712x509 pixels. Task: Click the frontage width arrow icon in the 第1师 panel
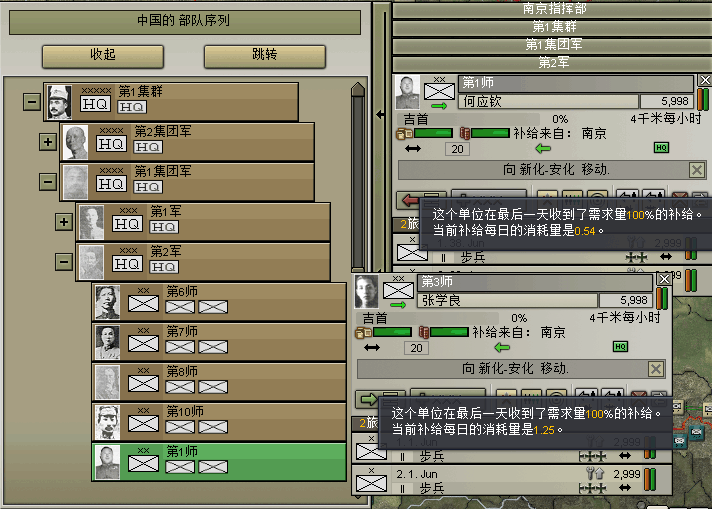point(413,148)
